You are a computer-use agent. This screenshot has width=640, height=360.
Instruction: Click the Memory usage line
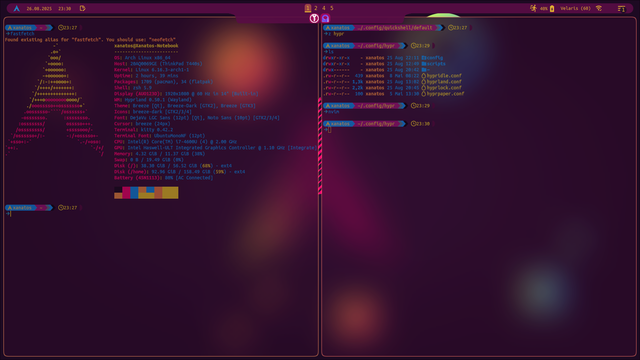[160, 154]
